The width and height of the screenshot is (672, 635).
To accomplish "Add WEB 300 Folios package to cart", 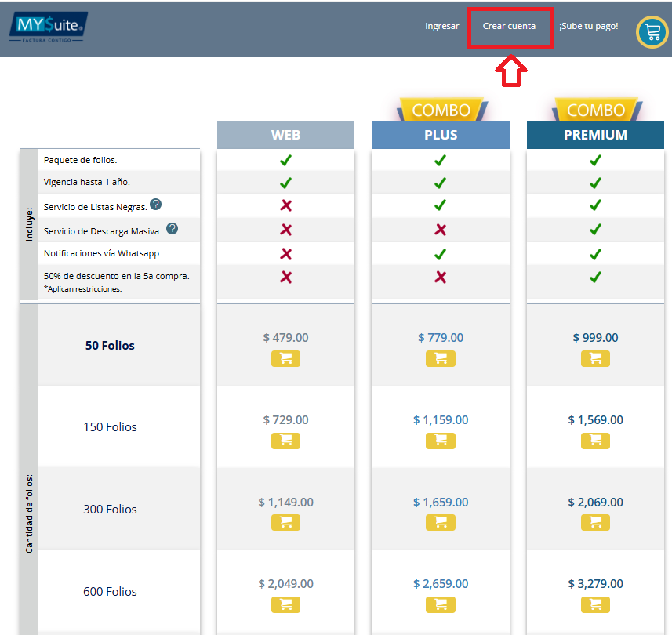I will pos(285,522).
